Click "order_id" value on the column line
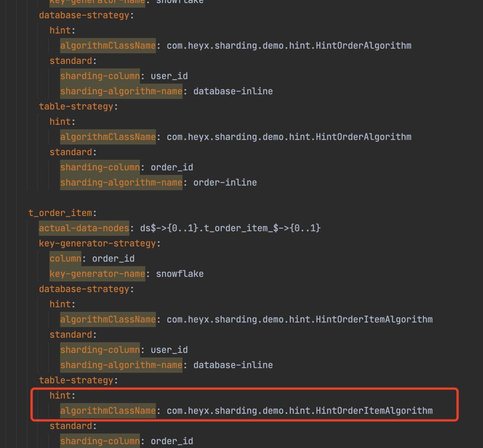Viewport: 483px width, 448px height. (113, 259)
